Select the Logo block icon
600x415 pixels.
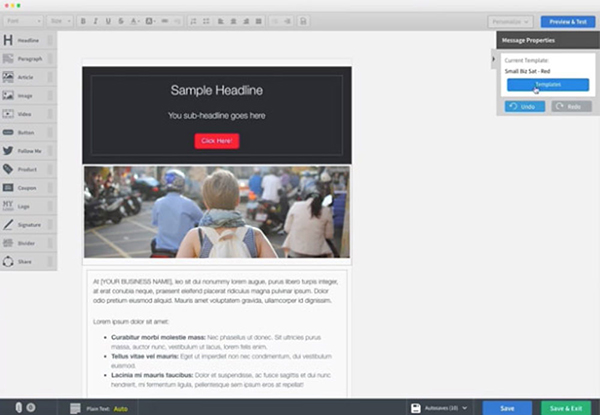[x=8, y=206]
